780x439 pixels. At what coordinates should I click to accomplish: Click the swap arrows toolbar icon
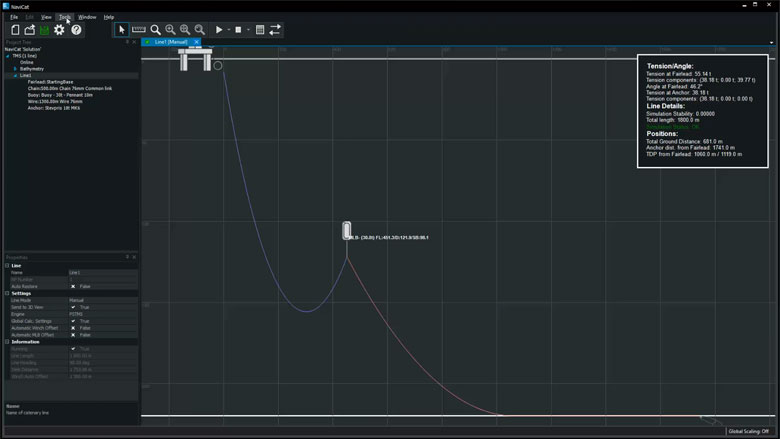pos(275,30)
